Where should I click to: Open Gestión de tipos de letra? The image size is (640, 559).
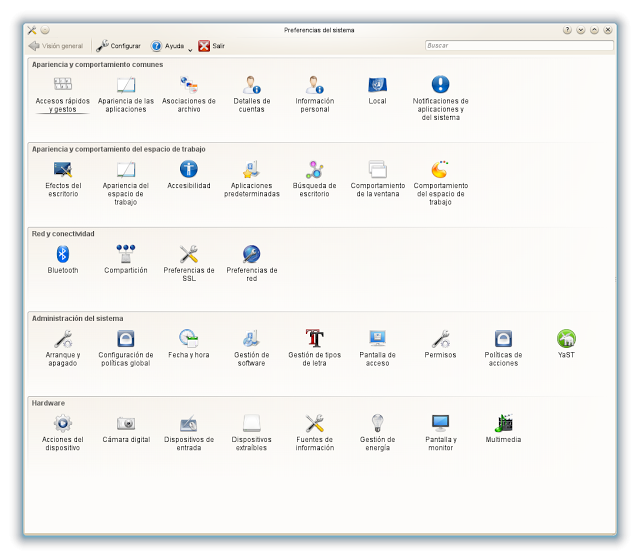[x=314, y=340]
